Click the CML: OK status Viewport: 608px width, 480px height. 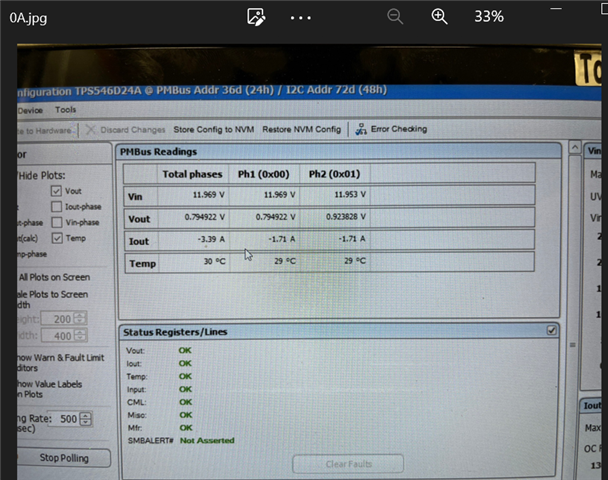[185, 402]
